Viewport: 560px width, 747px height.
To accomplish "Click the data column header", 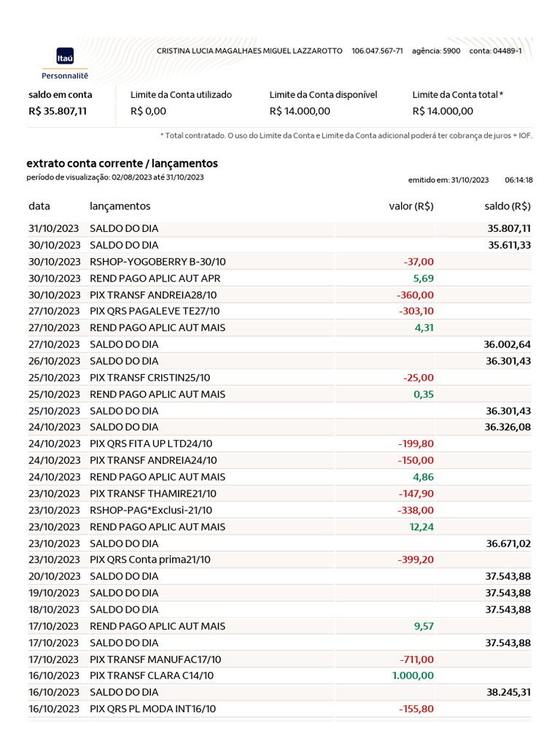I will [x=39, y=206].
